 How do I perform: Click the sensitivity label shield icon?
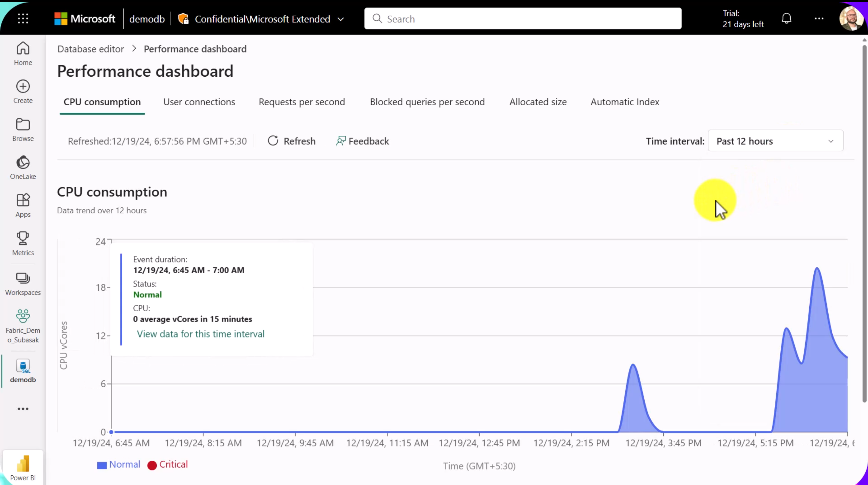point(183,18)
